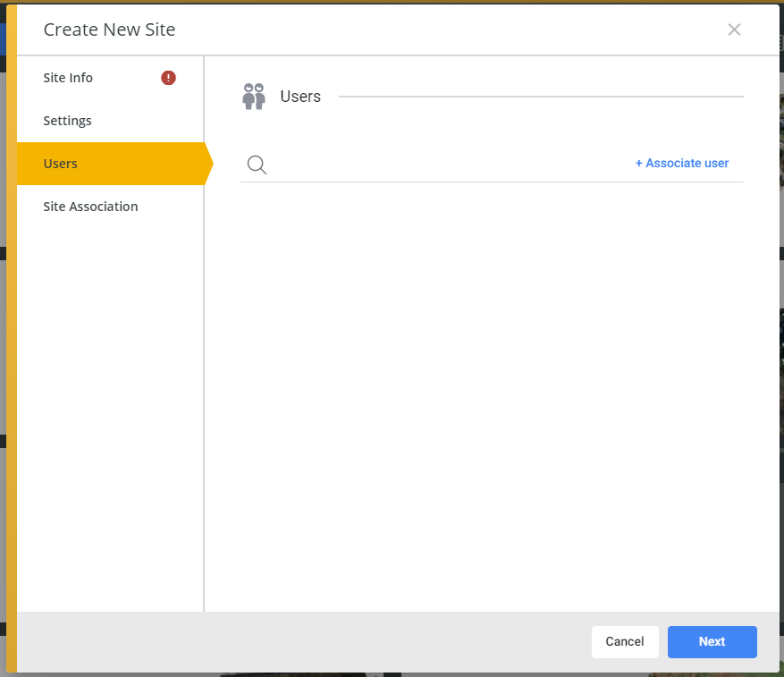Click the horizontal divider line beside Users heading
This screenshot has width=784, height=677.
point(541,97)
